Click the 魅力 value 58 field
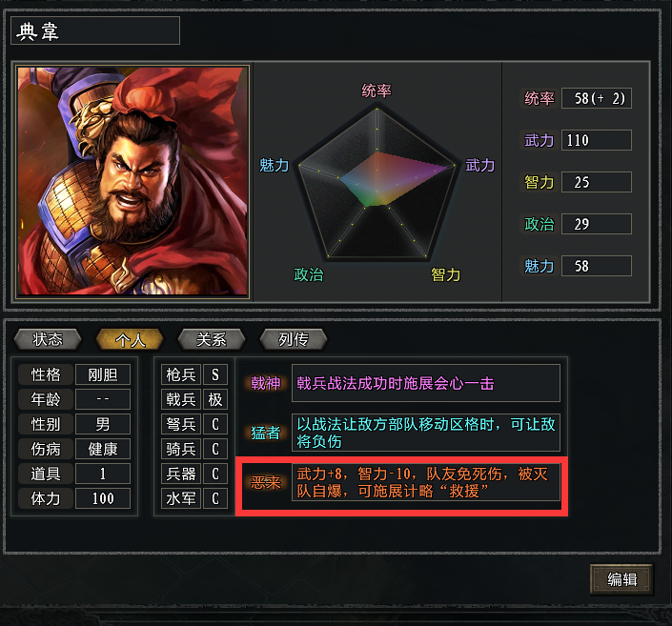The image size is (672, 626). coord(596,266)
